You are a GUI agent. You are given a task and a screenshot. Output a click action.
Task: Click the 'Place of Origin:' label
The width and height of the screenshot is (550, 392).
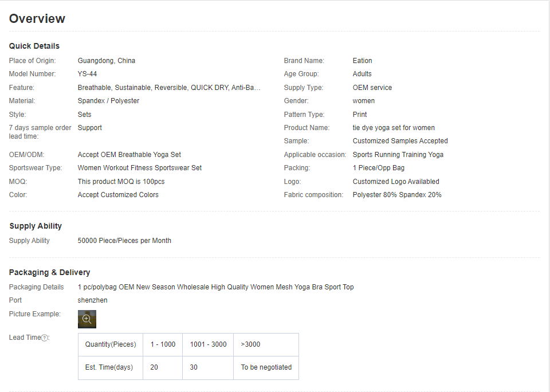pyautogui.click(x=32, y=60)
